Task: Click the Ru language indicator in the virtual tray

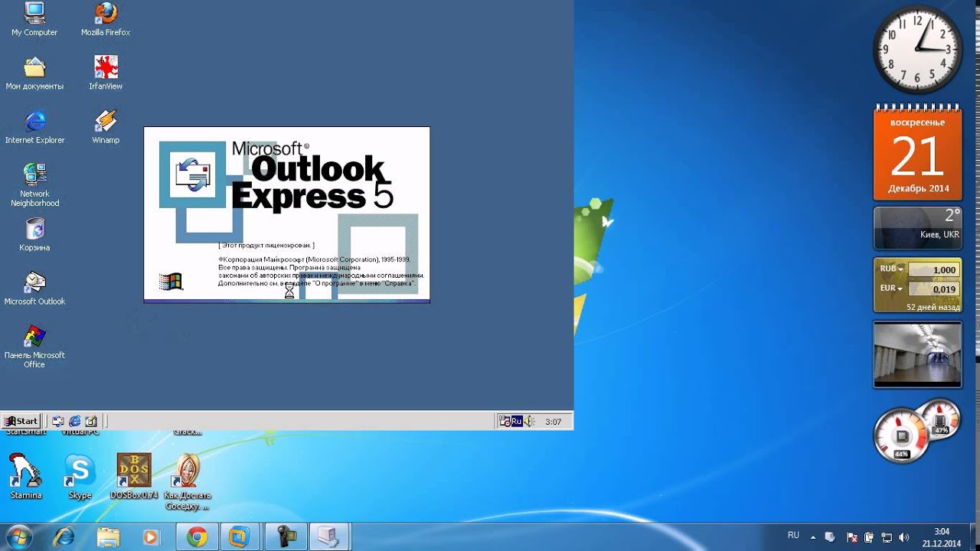Action: pos(517,421)
